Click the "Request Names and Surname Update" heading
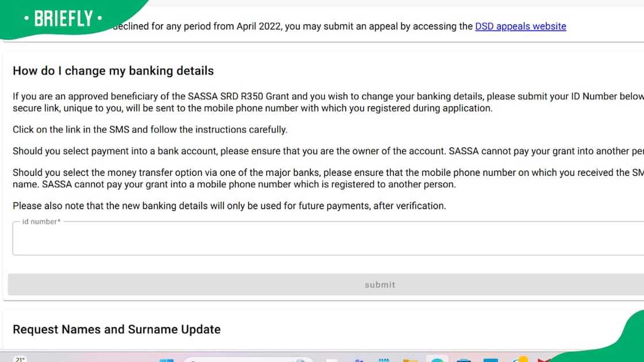644x362 pixels. tap(117, 329)
